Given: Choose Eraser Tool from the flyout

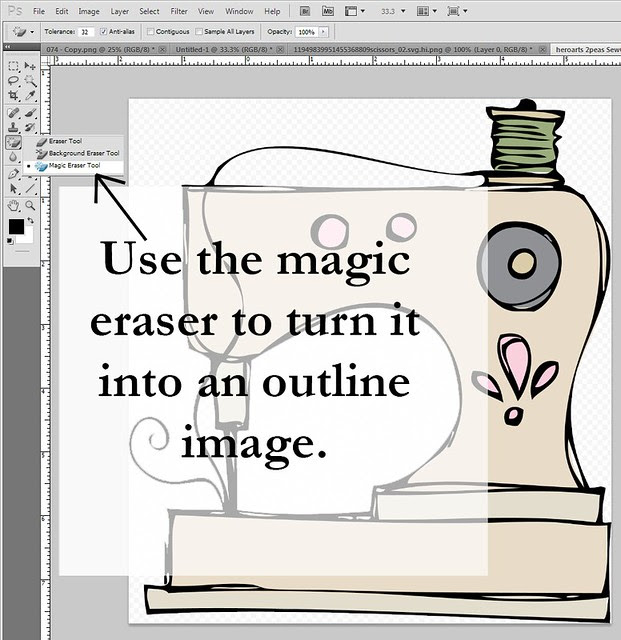Looking at the screenshot, I should tap(73, 141).
